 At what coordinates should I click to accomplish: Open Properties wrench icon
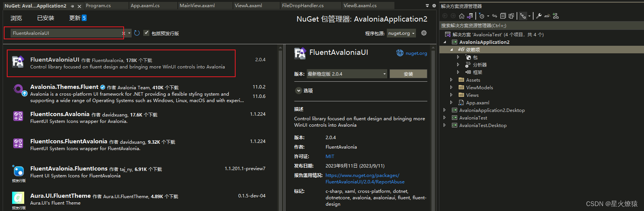539,16
